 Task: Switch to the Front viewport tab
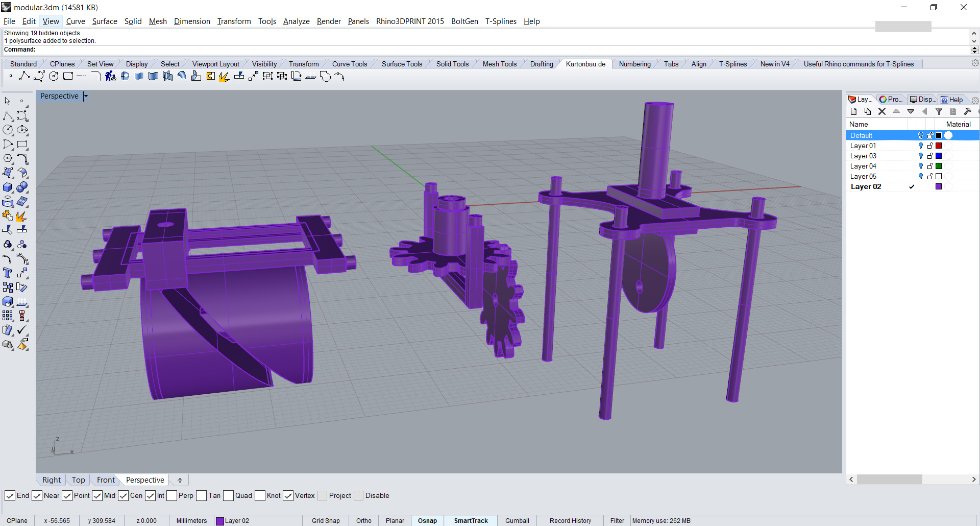(106, 480)
